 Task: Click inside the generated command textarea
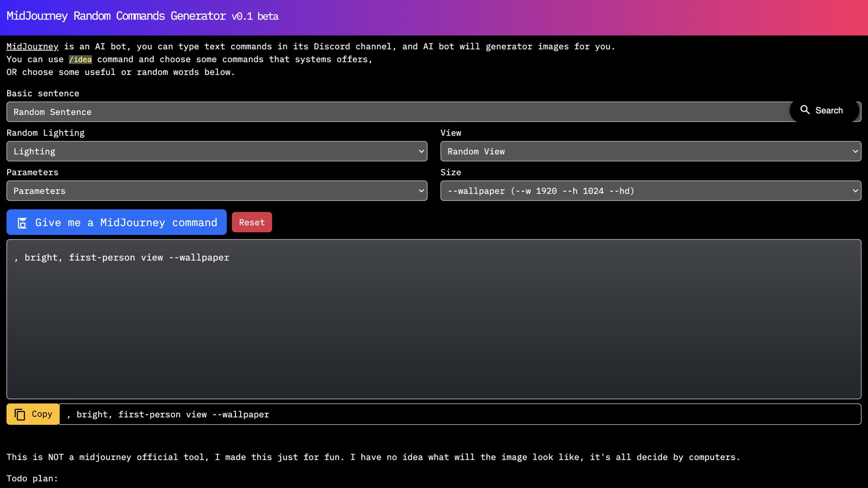(x=434, y=316)
